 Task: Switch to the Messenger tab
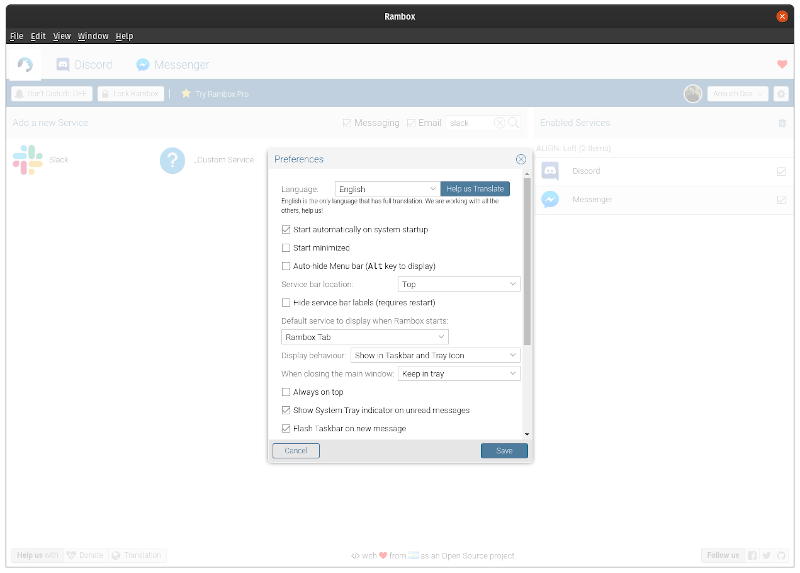[172, 65]
